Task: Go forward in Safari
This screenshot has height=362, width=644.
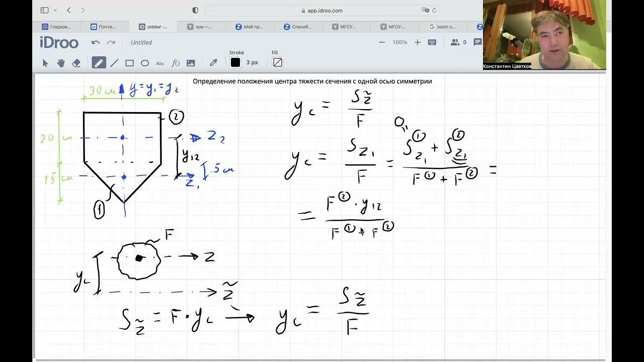Action: (x=83, y=10)
